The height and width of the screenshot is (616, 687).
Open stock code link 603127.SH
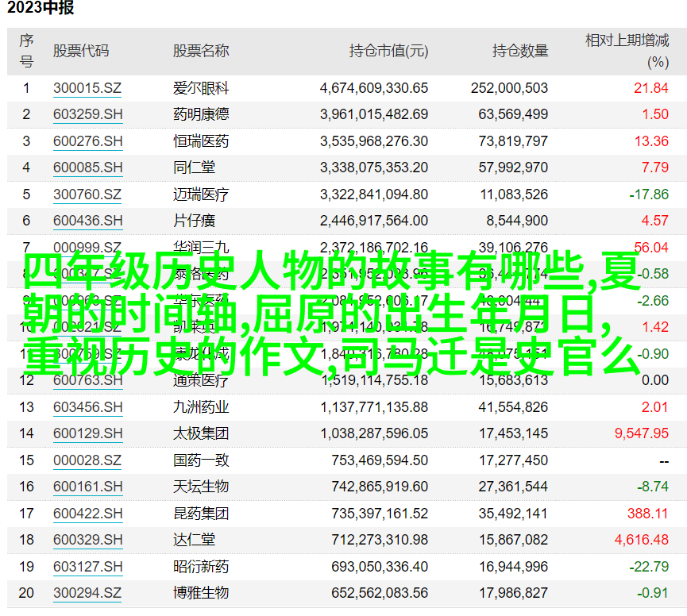(x=87, y=567)
